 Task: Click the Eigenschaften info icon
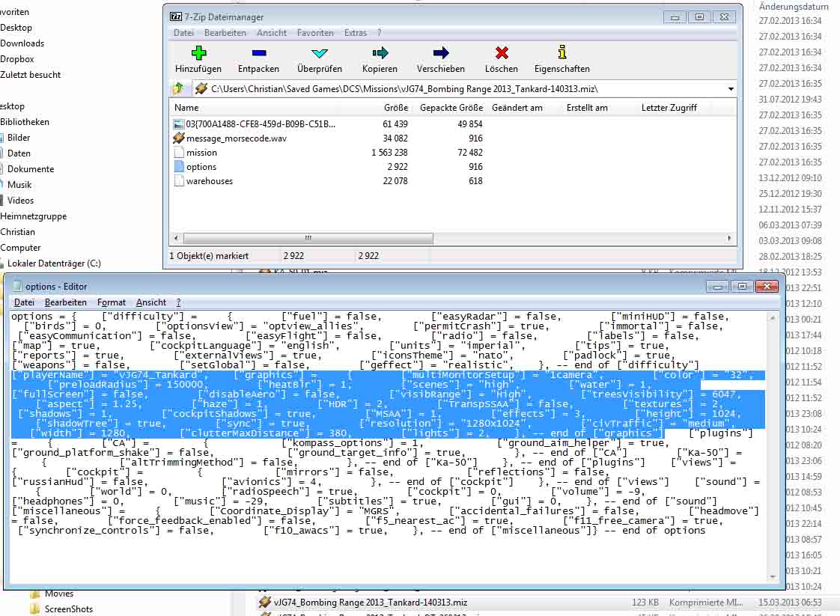[x=562, y=52]
